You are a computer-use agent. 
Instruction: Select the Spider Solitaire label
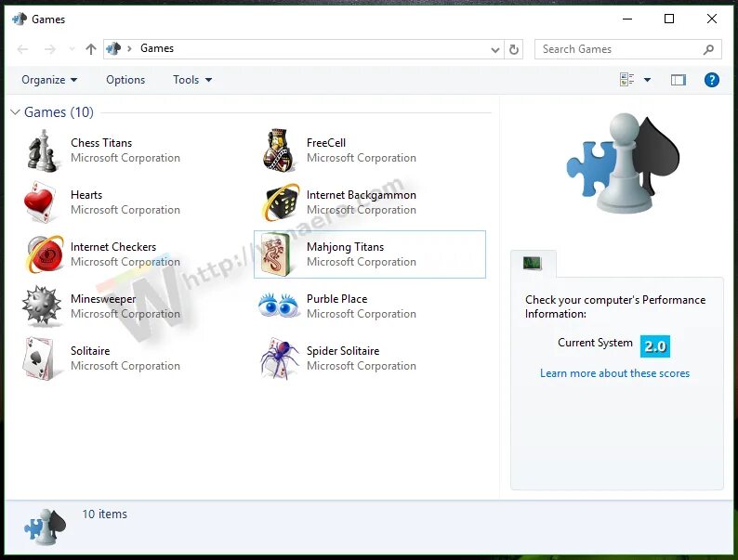click(343, 351)
